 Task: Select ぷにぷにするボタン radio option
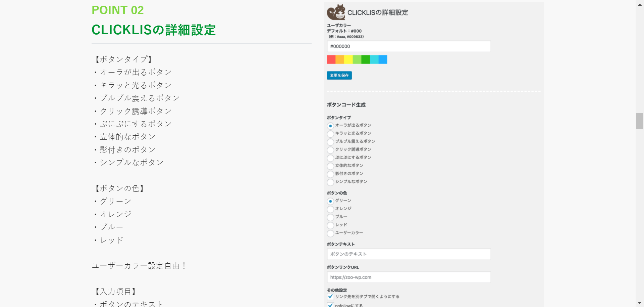330,158
